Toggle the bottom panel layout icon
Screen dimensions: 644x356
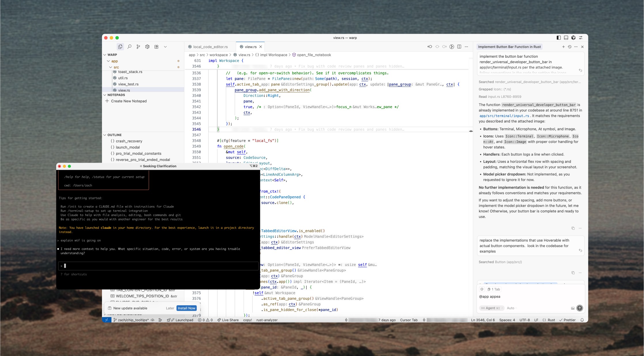click(x=566, y=38)
